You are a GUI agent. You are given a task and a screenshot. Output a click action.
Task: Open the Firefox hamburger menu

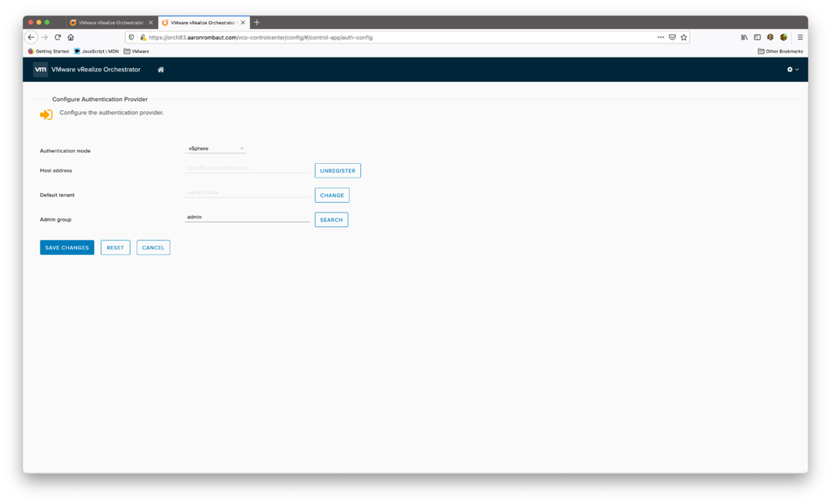(x=799, y=37)
